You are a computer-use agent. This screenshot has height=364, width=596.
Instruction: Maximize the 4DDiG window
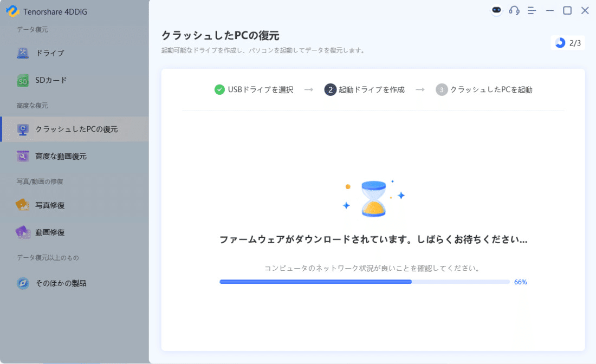[567, 11]
